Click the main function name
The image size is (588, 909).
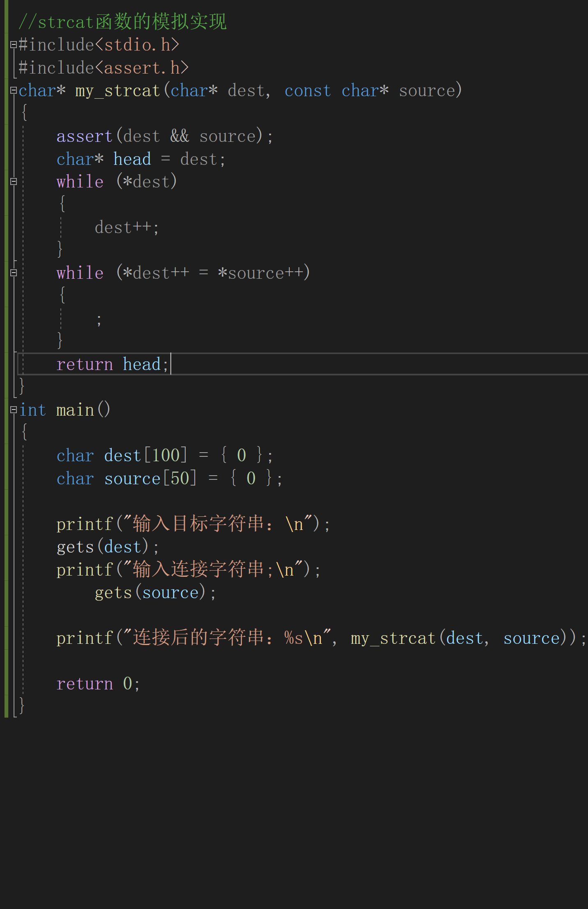(x=75, y=410)
